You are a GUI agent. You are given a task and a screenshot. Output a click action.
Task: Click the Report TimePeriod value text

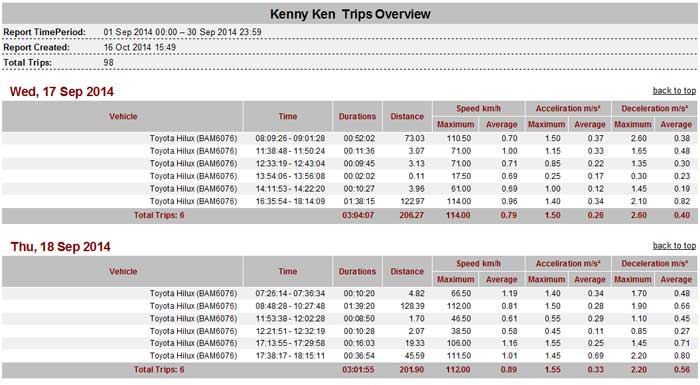[183, 32]
